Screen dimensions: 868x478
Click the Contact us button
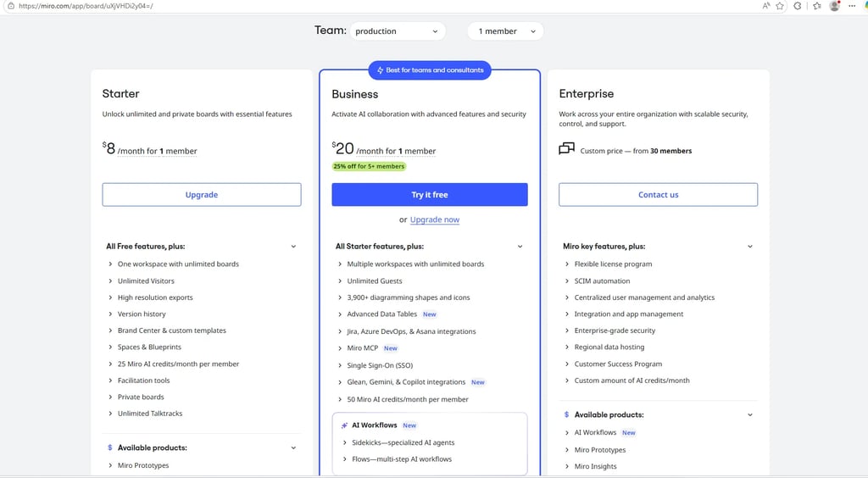658,195
